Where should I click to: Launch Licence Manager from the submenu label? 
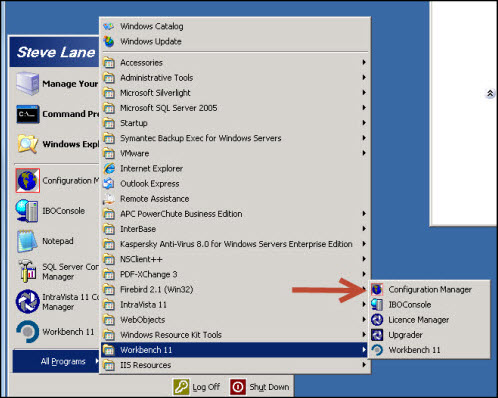click(x=419, y=320)
